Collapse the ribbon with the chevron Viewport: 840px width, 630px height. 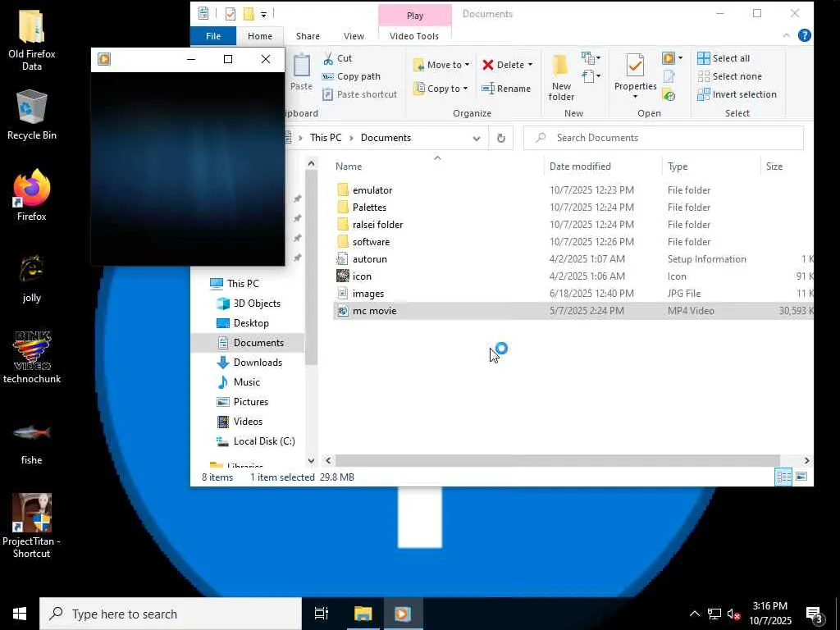click(786, 35)
